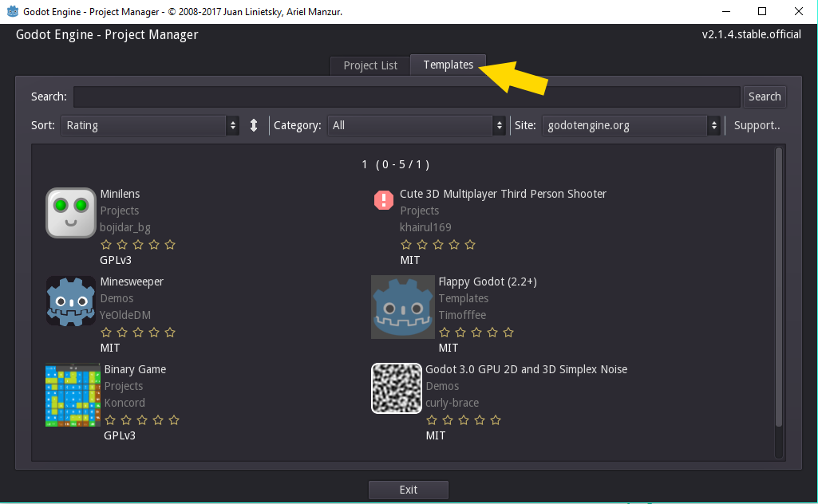Open Godot 3.0 GPU Simplex Noise title

click(527, 369)
